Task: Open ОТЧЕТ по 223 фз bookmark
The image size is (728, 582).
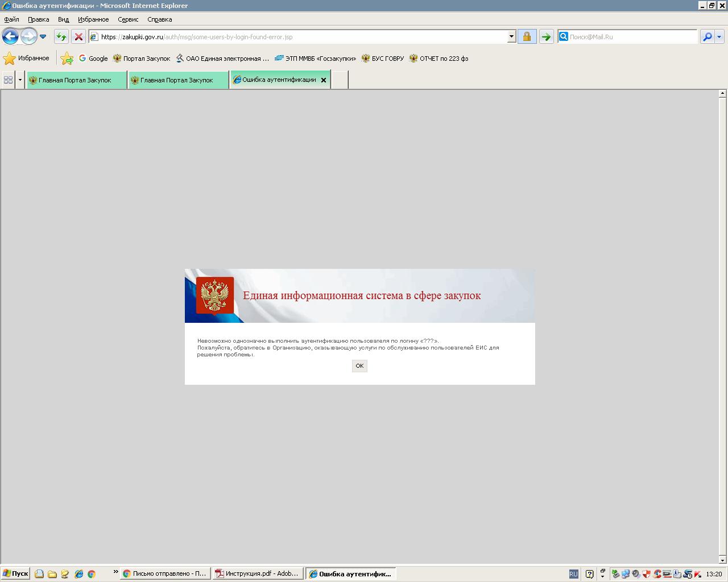Action: pos(439,59)
